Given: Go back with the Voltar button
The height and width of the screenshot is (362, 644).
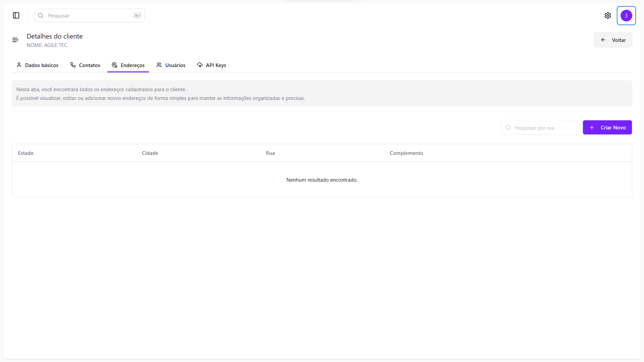Looking at the screenshot, I should point(613,40).
